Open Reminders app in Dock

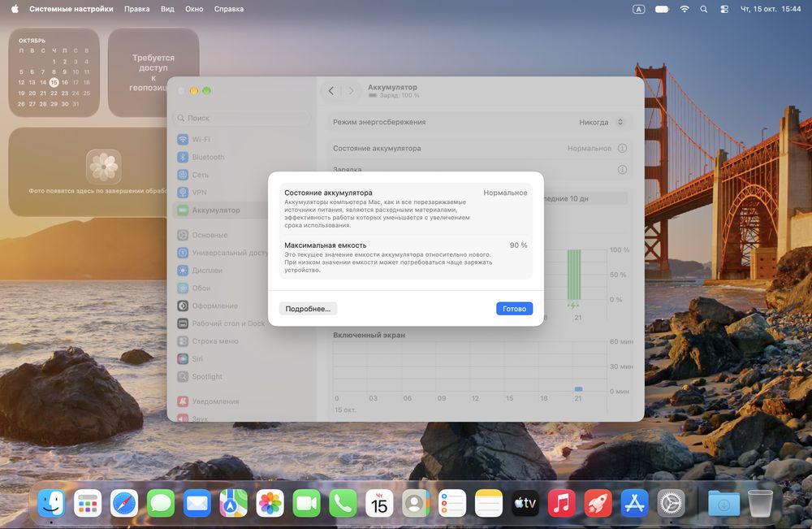(x=452, y=503)
